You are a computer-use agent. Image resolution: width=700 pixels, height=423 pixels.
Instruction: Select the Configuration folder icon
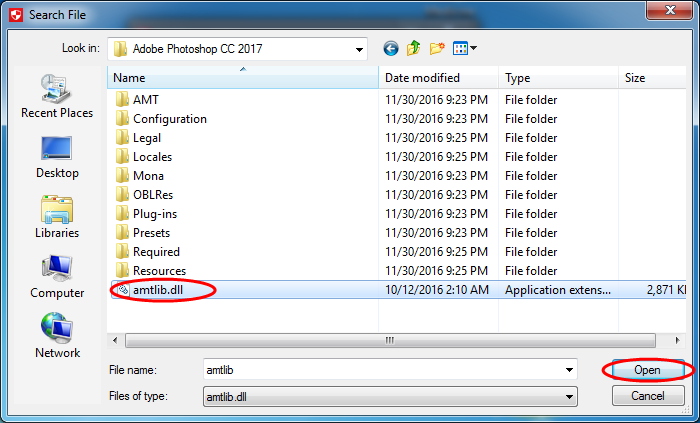click(x=122, y=119)
